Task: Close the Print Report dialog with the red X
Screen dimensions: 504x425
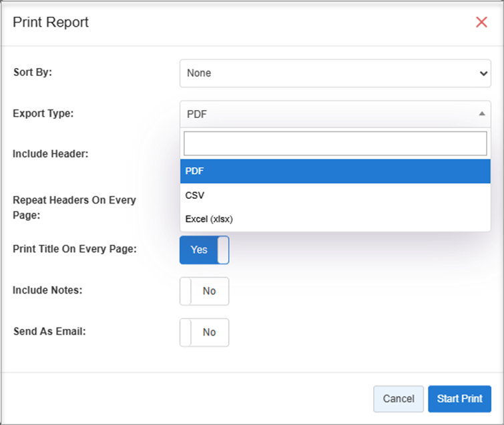Action: [x=481, y=22]
